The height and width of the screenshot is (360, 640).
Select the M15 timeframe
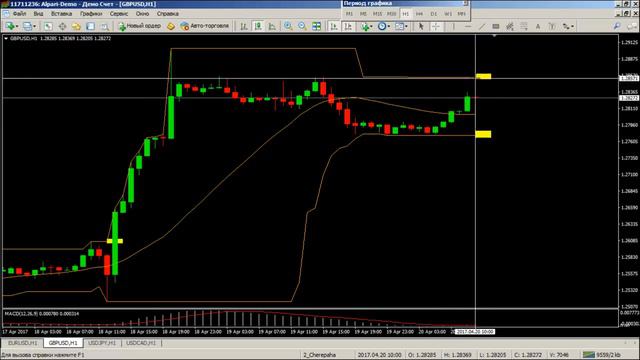[378, 14]
